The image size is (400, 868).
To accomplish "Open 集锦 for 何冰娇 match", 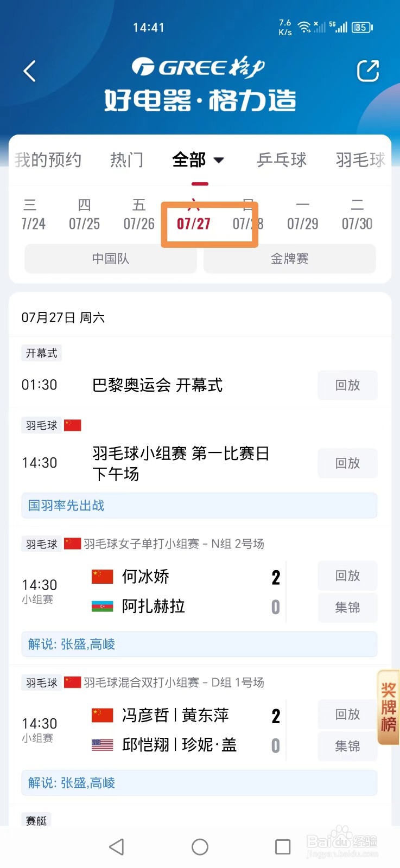I will pyautogui.click(x=347, y=608).
